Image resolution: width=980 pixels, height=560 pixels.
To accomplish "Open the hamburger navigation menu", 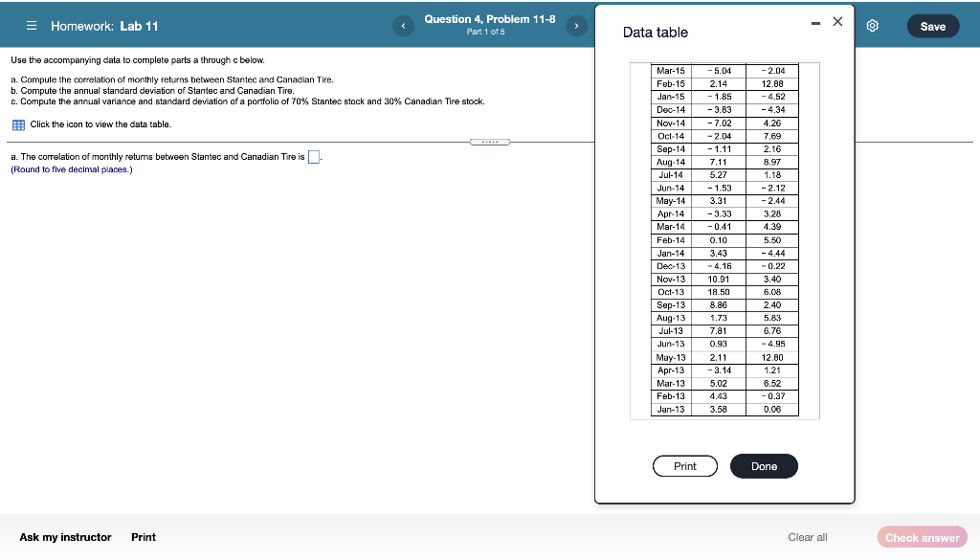I will (x=32, y=26).
